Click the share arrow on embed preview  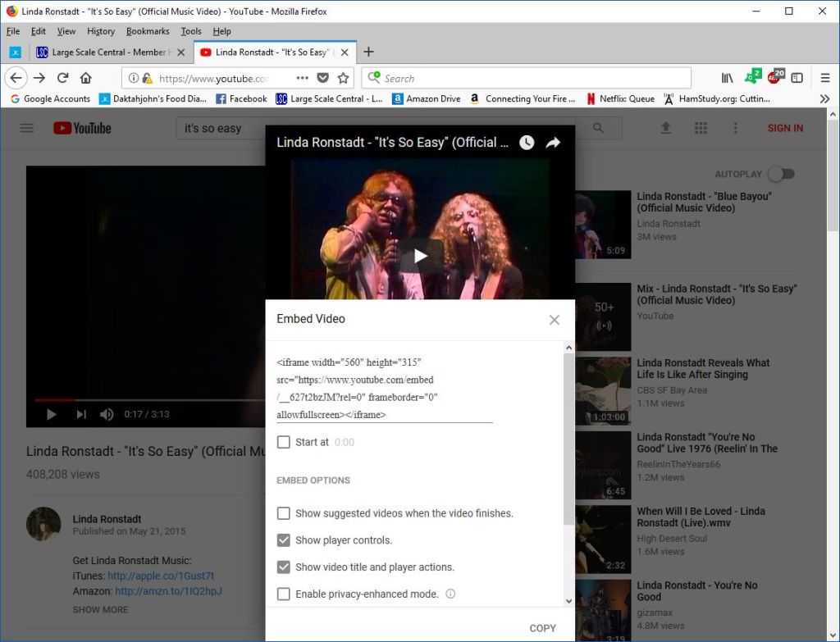(554, 143)
